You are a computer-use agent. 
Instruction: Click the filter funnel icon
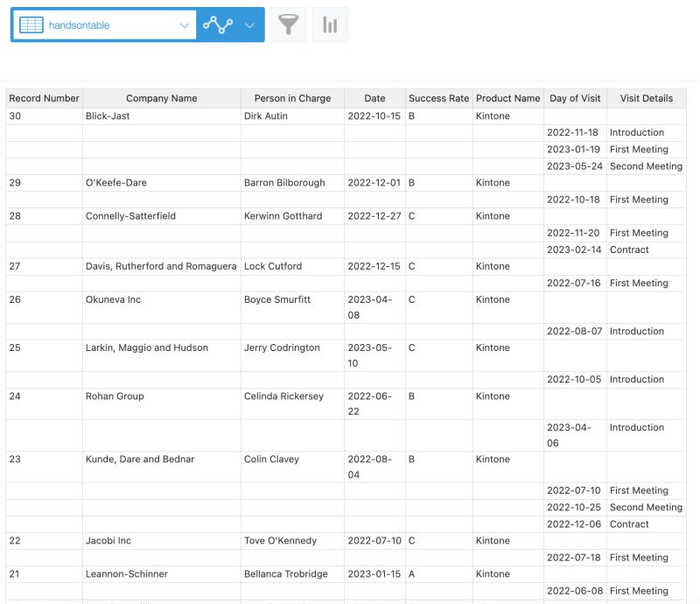point(289,25)
